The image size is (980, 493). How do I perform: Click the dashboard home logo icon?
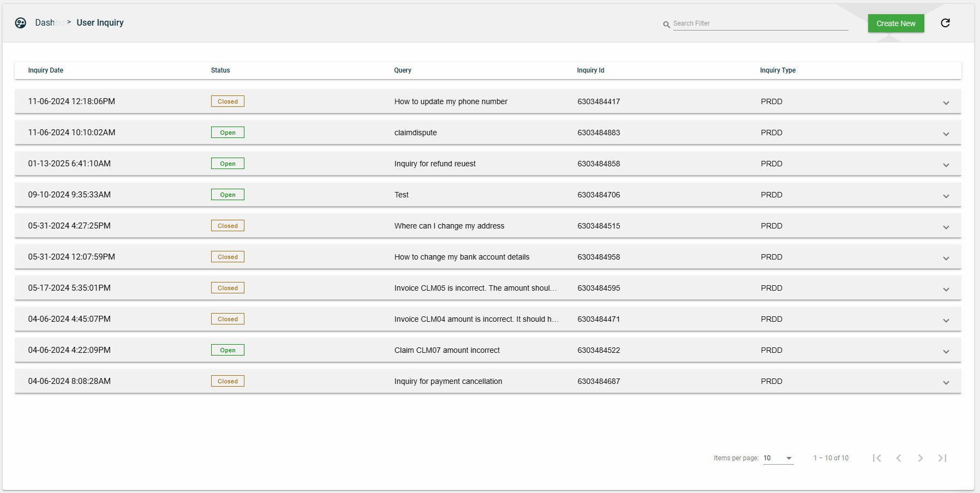[21, 23]
